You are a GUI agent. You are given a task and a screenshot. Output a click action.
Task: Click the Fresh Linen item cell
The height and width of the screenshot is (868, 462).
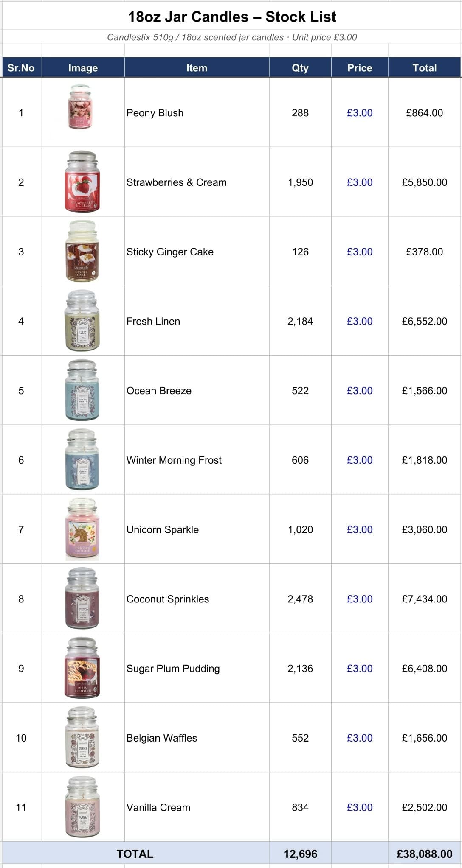[x=197, y=321]
